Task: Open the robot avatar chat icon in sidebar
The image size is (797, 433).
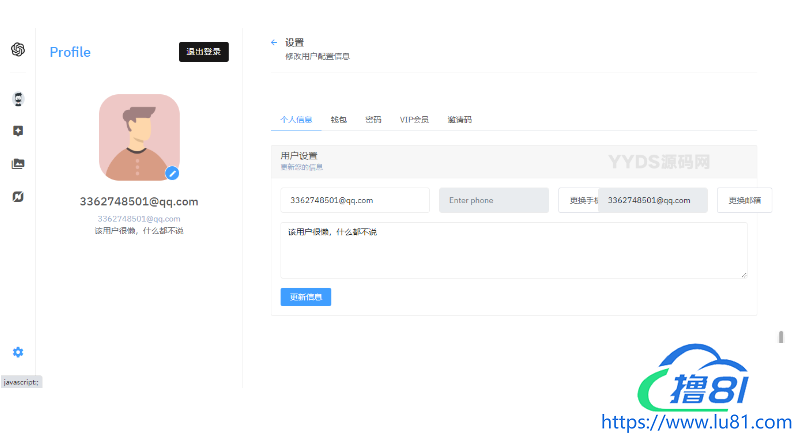Action: pos(18,99)
